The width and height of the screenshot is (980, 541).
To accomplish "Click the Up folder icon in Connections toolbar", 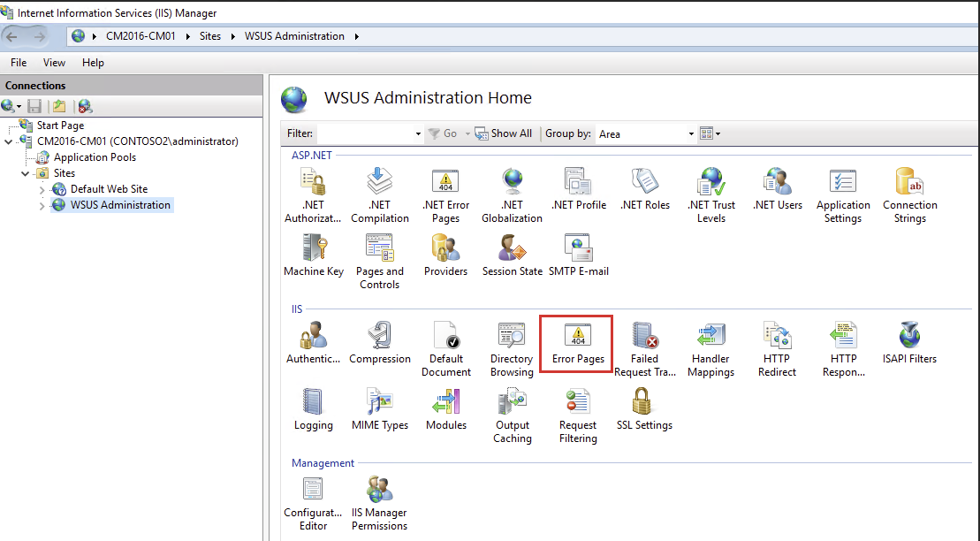I will 59,106.
